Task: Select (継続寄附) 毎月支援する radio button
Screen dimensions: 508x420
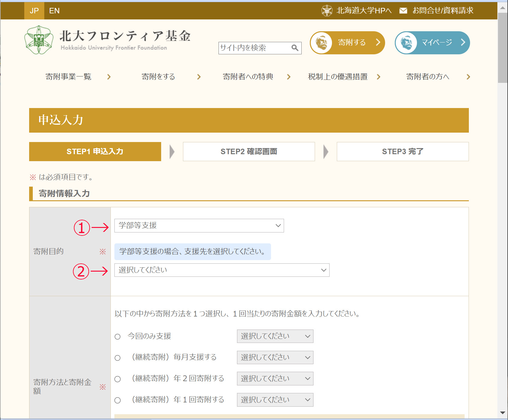Action: [117, 358]
